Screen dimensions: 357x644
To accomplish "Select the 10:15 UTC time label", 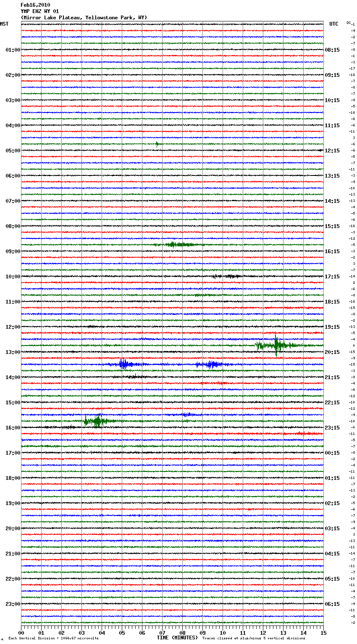I will pos(332,100).
